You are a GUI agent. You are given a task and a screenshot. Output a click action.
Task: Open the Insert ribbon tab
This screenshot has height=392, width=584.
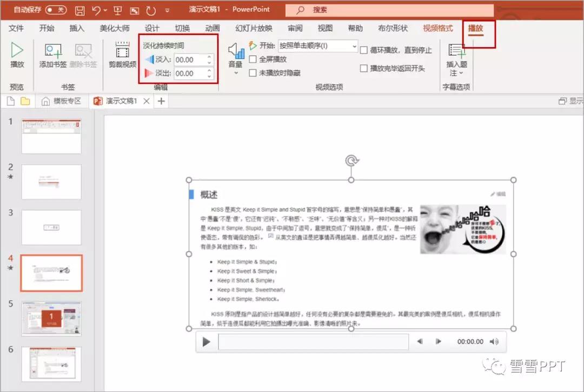77,28
